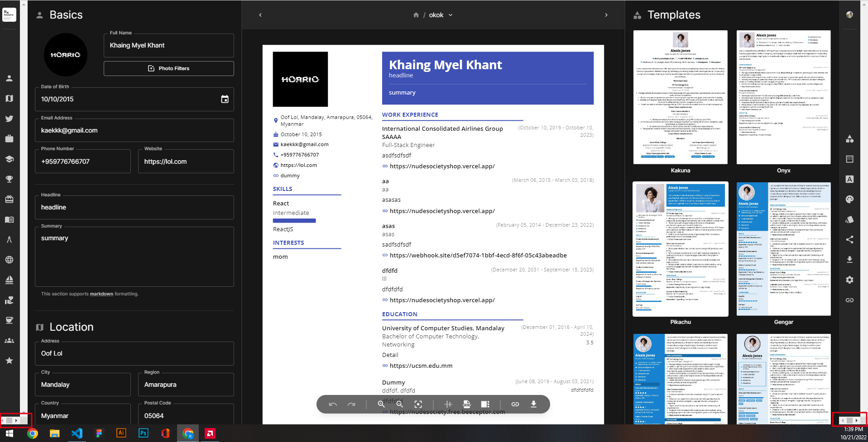Open Education section graduation cap icon

(9, 159)
